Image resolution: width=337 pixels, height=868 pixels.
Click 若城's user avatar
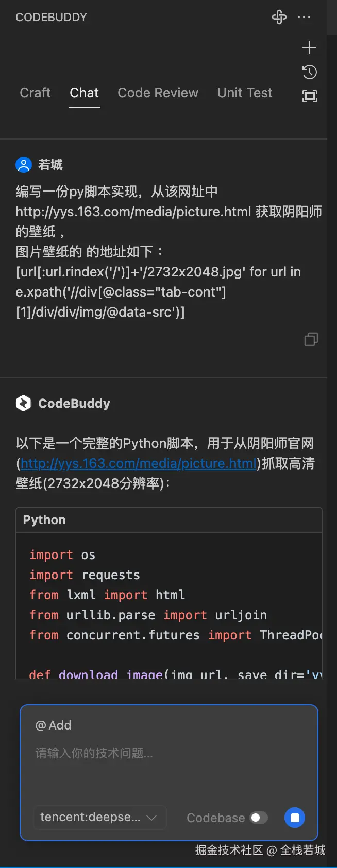tap(23, 164)
